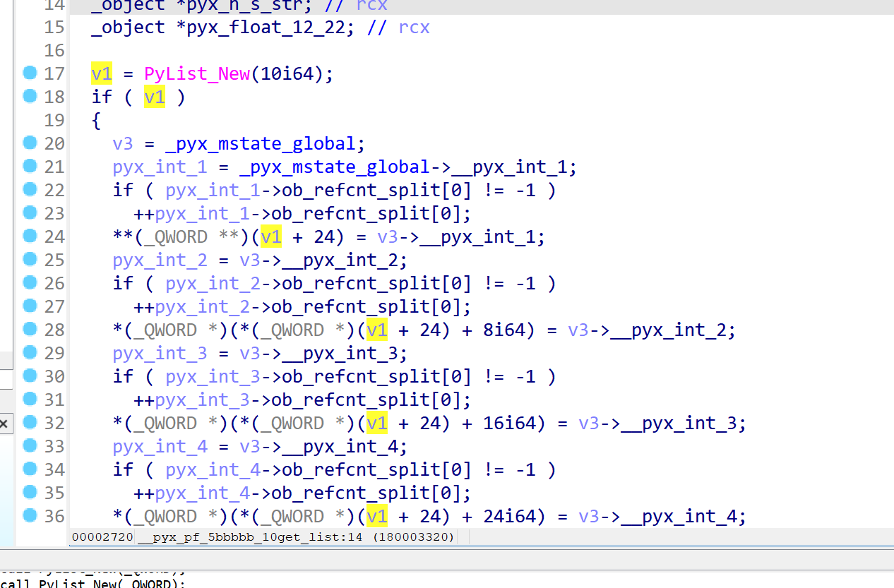This screenshot has width=894, height=588.
Task: Click ++pyx_int_2 increment on line 27
Action: [191, 307]
